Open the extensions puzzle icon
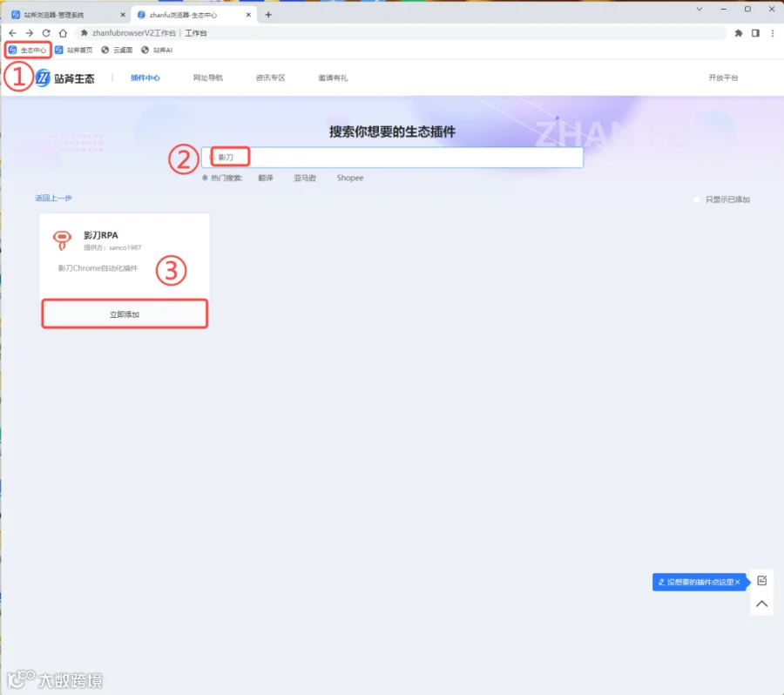784x695 pixels. (739, 33)
